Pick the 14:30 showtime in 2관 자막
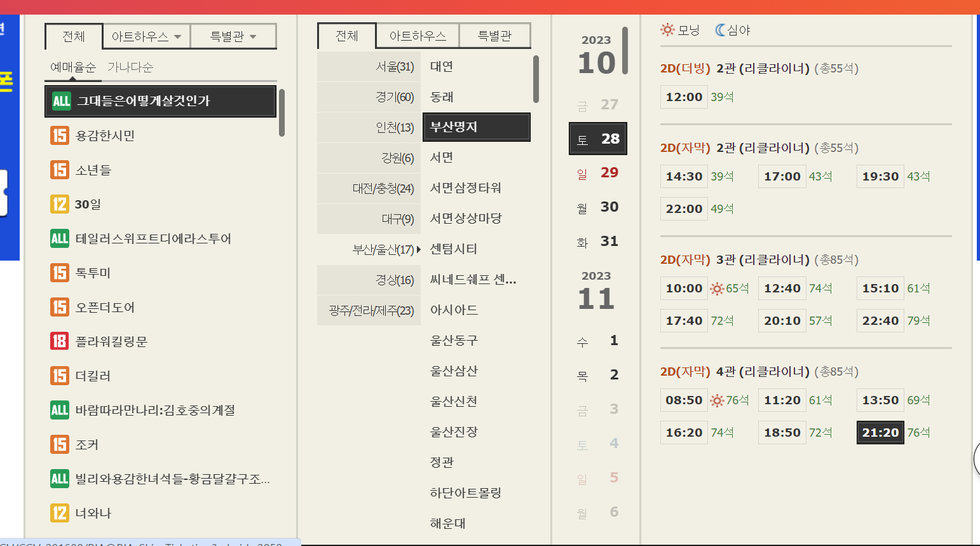The width and height of the screenshot is (980, 546). point(684,177)
